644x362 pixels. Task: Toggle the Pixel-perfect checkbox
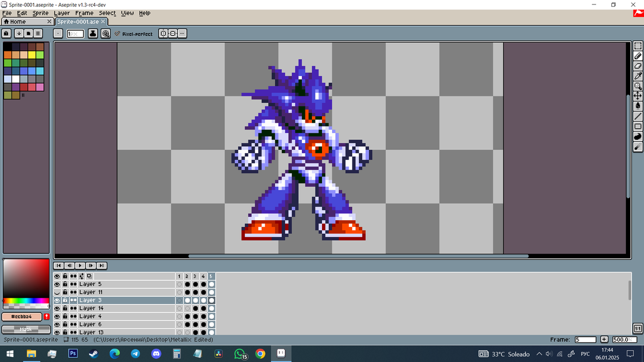click(133, 34)
